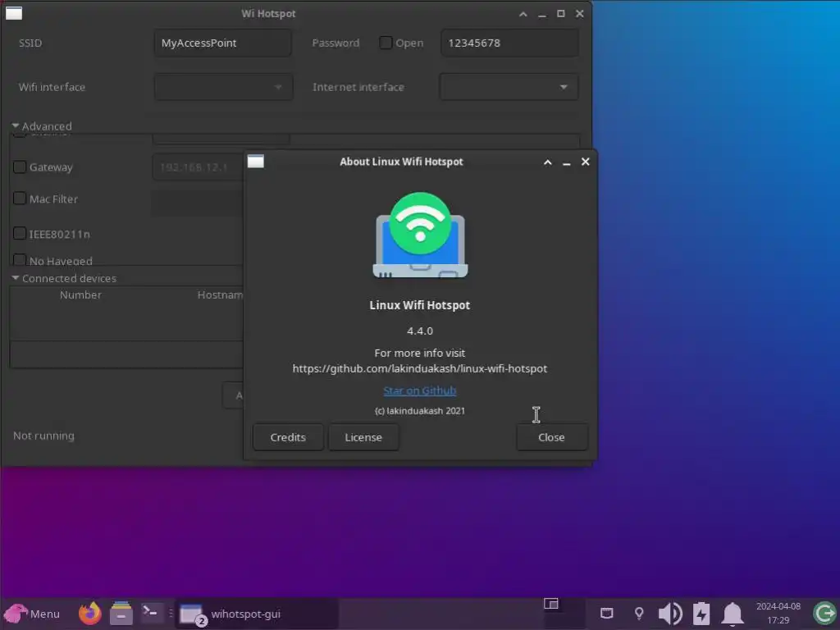Click the github.com repository URL text
The image size is (840, 630).
(x=419, y=368)
